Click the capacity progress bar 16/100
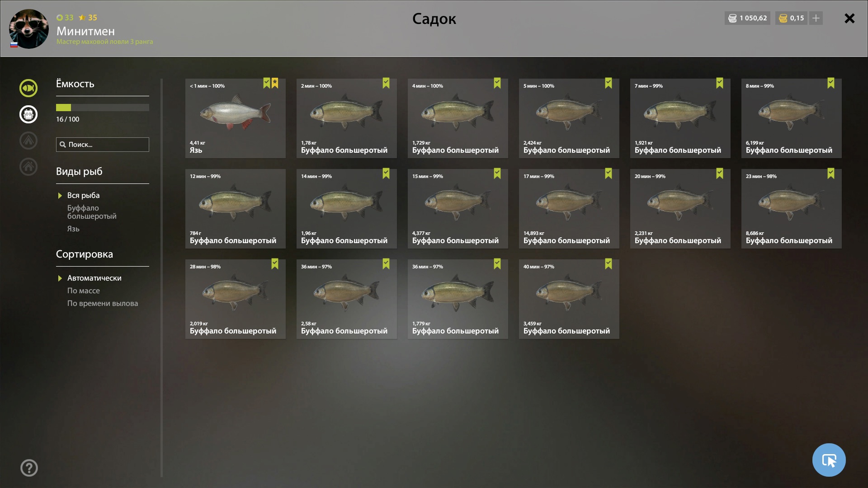The height and width of the screenshot is (488, 868). click(103, 108)
